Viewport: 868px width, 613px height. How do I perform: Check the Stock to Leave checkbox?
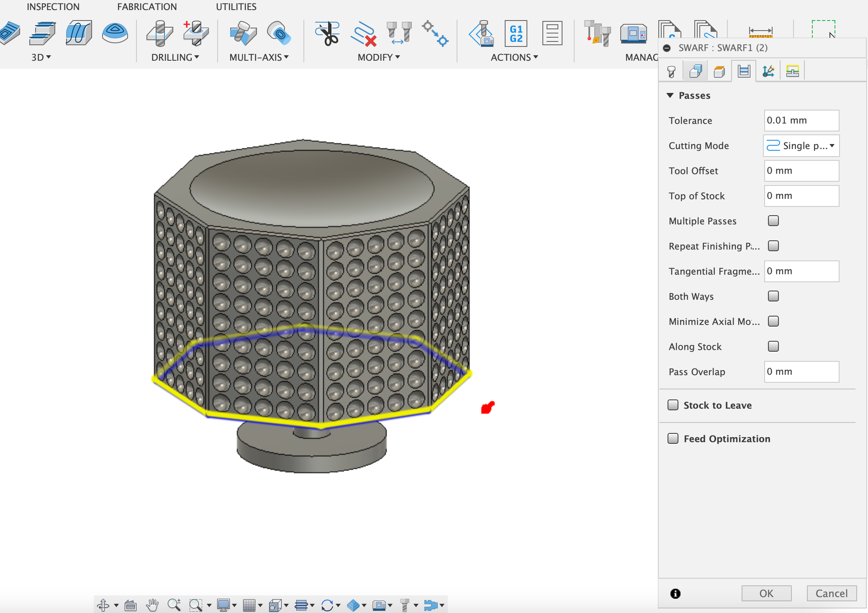point(673,405)
